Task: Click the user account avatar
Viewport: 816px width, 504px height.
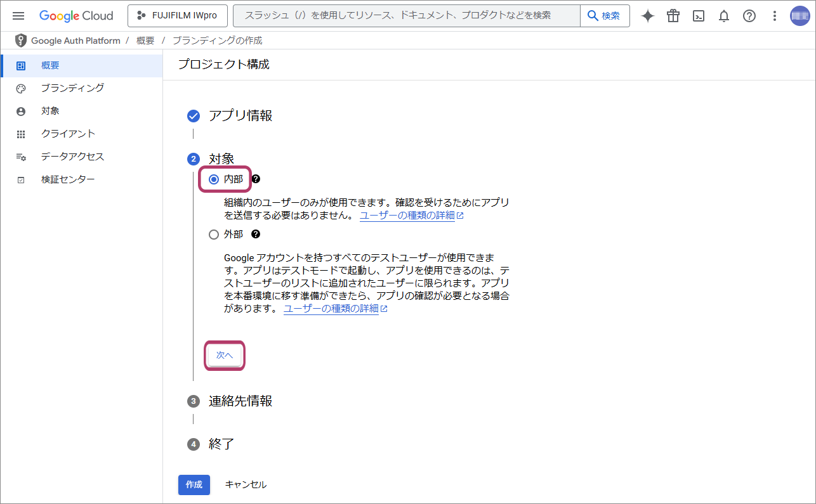Action: [x=800, y=16]
